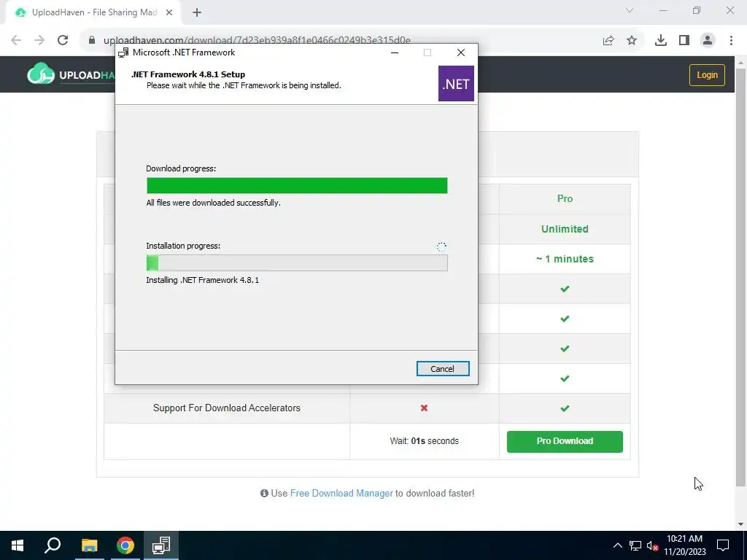The image size is (747, 560).
Task: Click the network tray icon
Action: pyautogui.click(x=635, y=545)
